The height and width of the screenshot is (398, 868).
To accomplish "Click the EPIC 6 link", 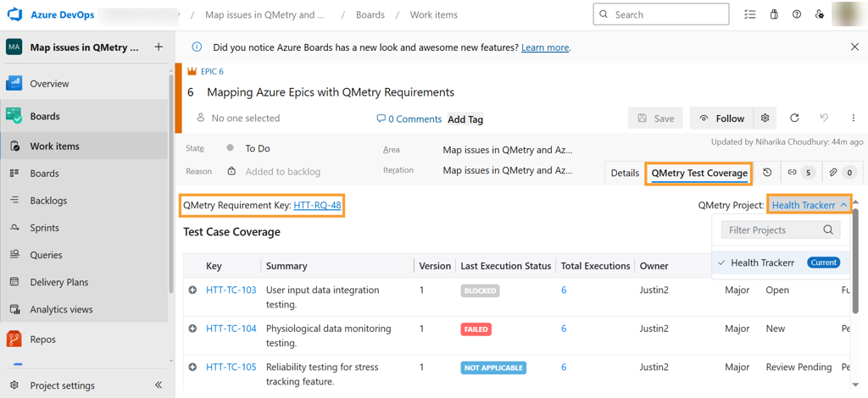I will click(212, 71).
